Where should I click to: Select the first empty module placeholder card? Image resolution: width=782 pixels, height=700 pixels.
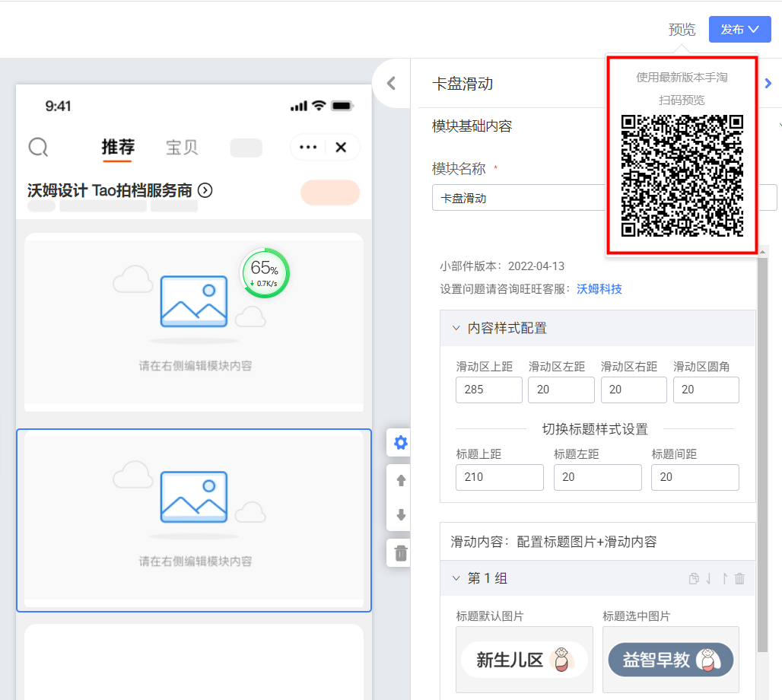click(x=194, y=323)
